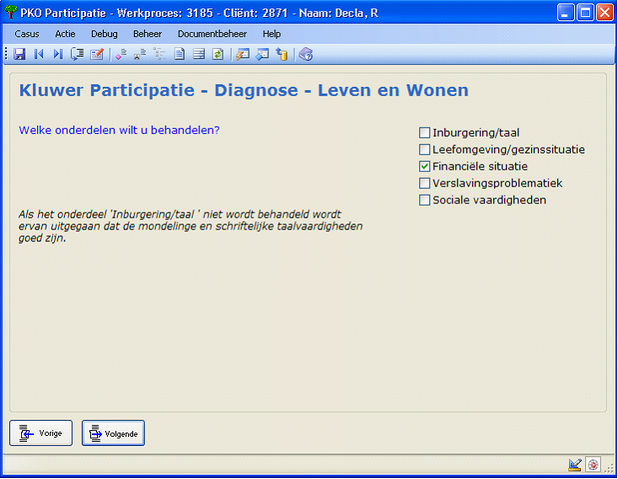
Task: Click the database cylinder with arrow icon
Action: [281, 54]
